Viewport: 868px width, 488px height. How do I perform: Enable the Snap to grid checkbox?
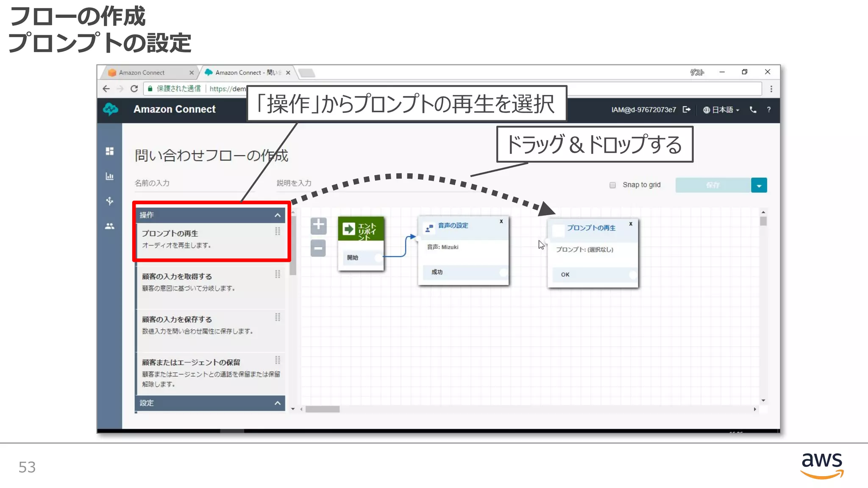612,185
